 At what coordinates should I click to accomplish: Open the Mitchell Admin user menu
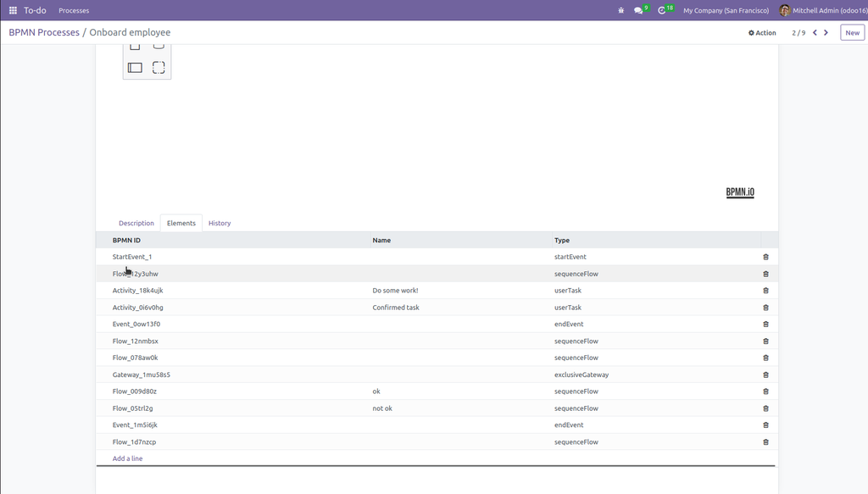pos(823,10)
